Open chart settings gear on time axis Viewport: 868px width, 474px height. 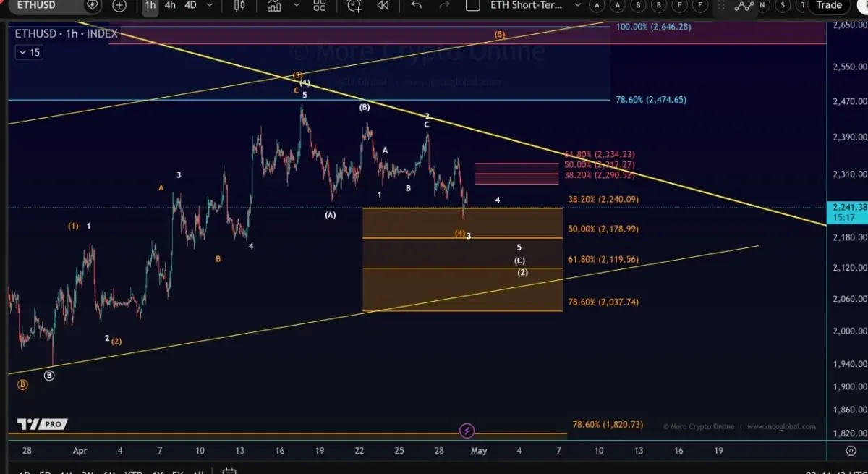[851, 450]
